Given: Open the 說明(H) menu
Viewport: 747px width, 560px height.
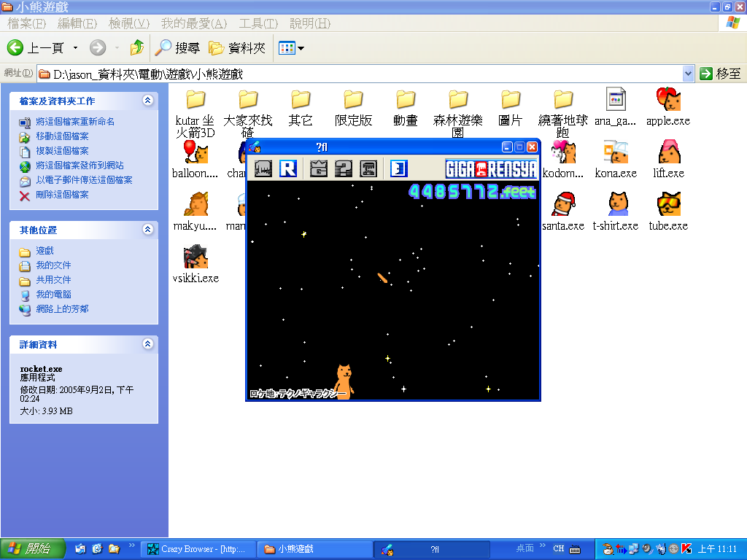Looking at the screenshot, I should 309,23.
